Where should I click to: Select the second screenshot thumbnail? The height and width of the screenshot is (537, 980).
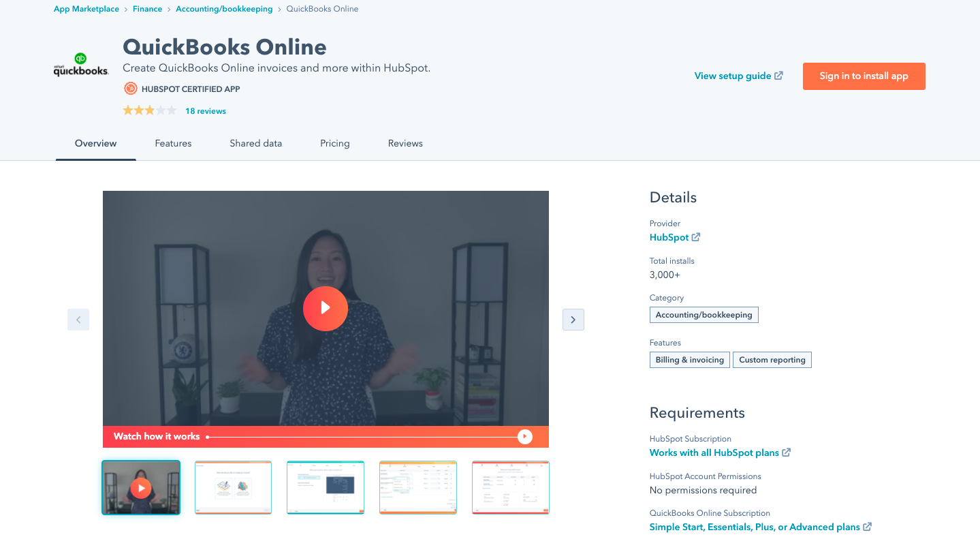tap(234, 487)
